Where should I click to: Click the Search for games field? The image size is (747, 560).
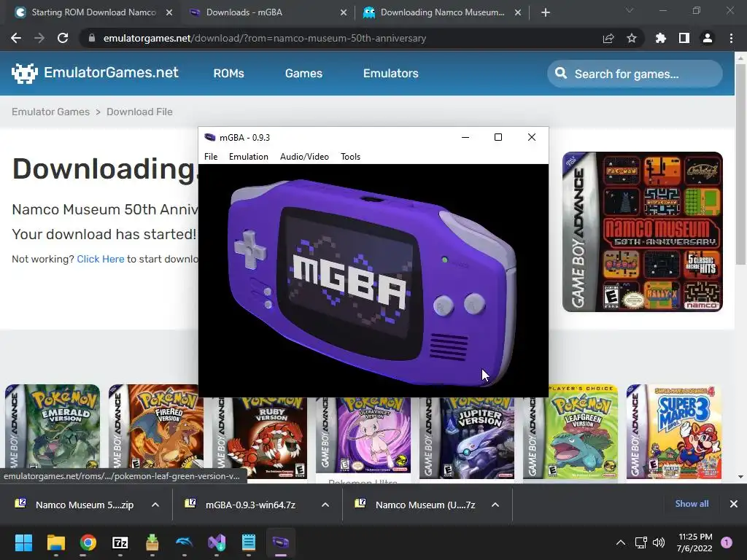635,74
